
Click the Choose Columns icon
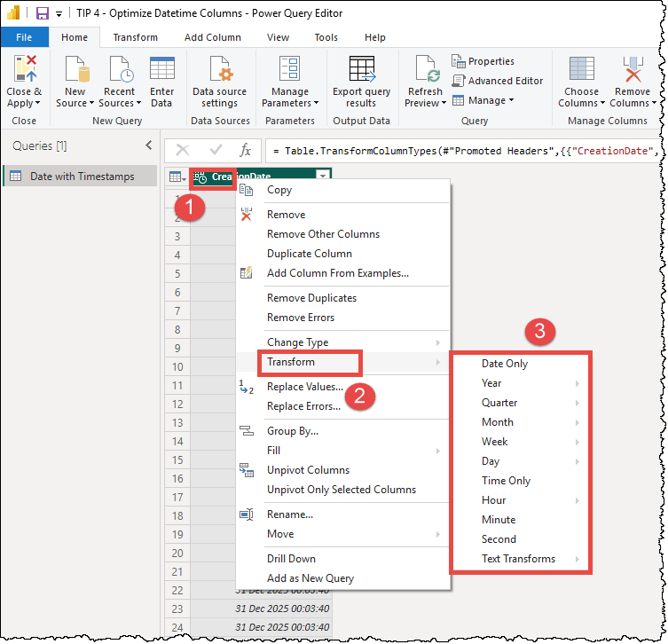click(581, 70)
